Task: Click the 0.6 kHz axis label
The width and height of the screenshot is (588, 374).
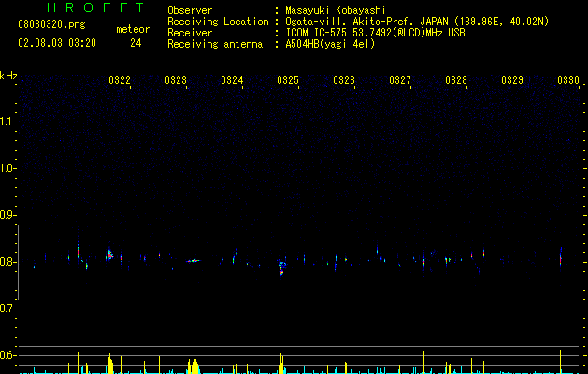Action: pos(7,355)
